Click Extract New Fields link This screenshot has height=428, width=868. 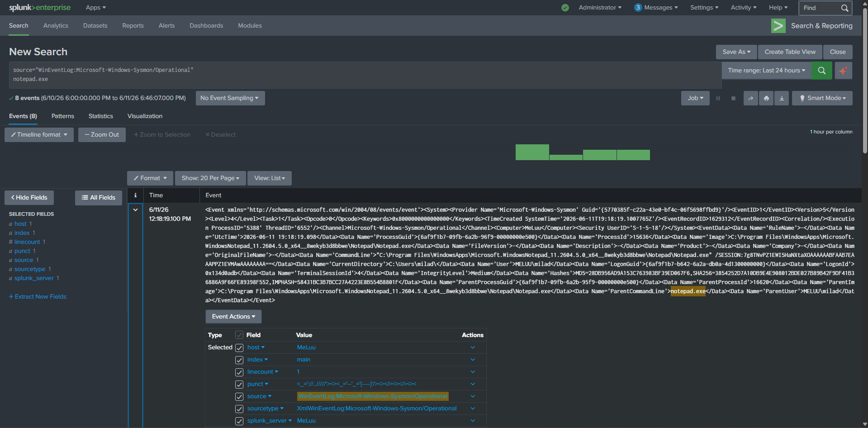point(38,297)
